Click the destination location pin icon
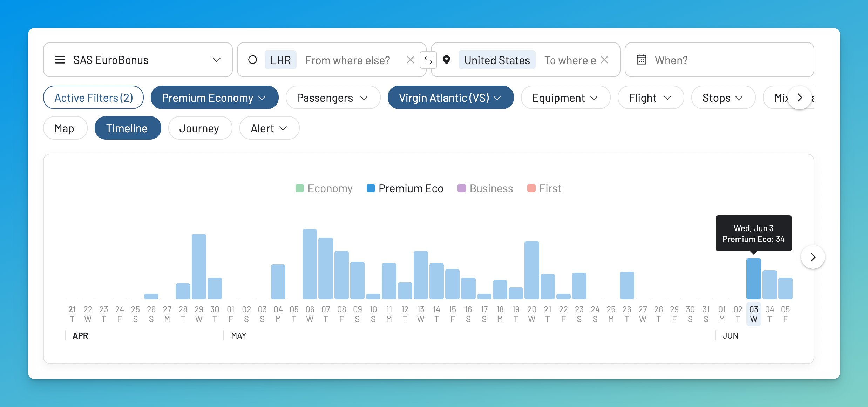868x407 pixels. pos(447,60)
